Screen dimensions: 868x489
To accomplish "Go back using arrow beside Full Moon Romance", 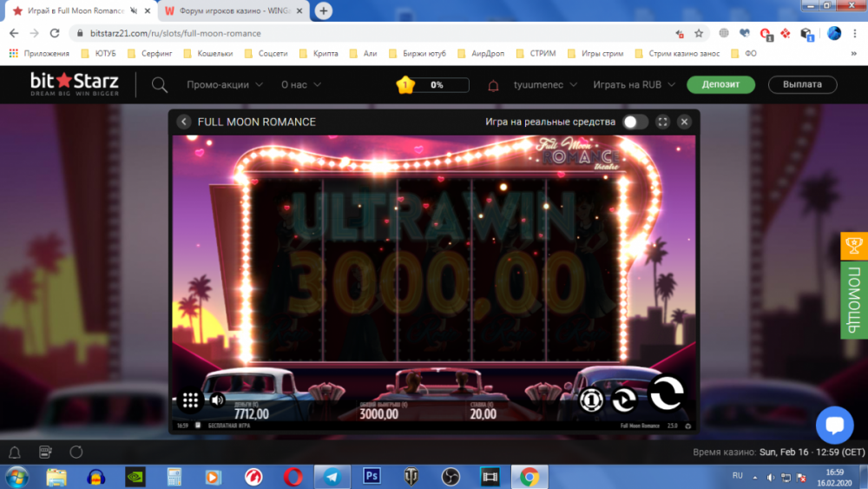I will point(184,122).
